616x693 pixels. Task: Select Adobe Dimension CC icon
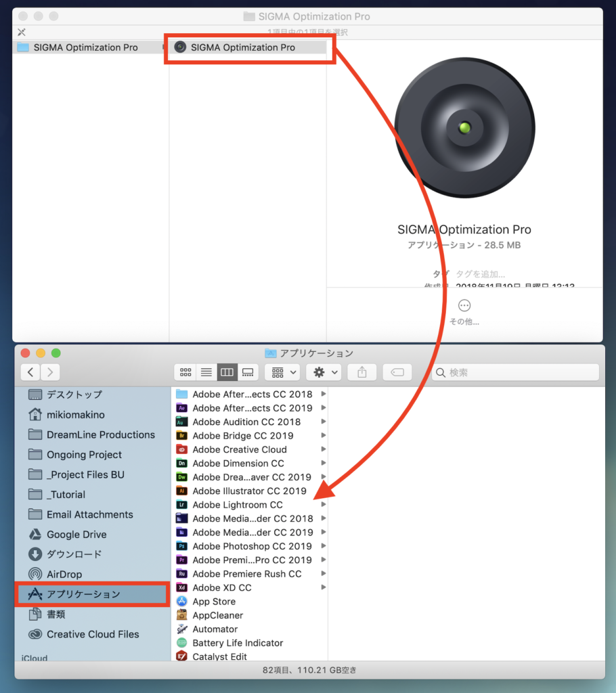click(x=181, y=463)
